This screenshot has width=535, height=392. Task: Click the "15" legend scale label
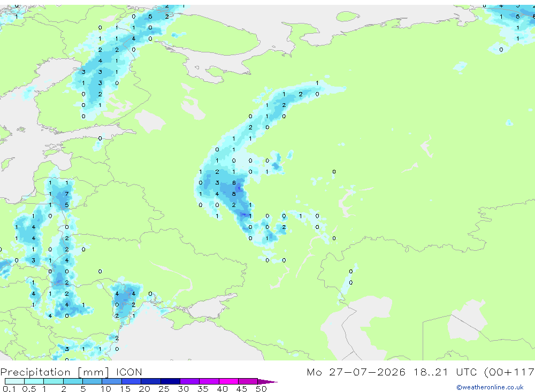125,389
